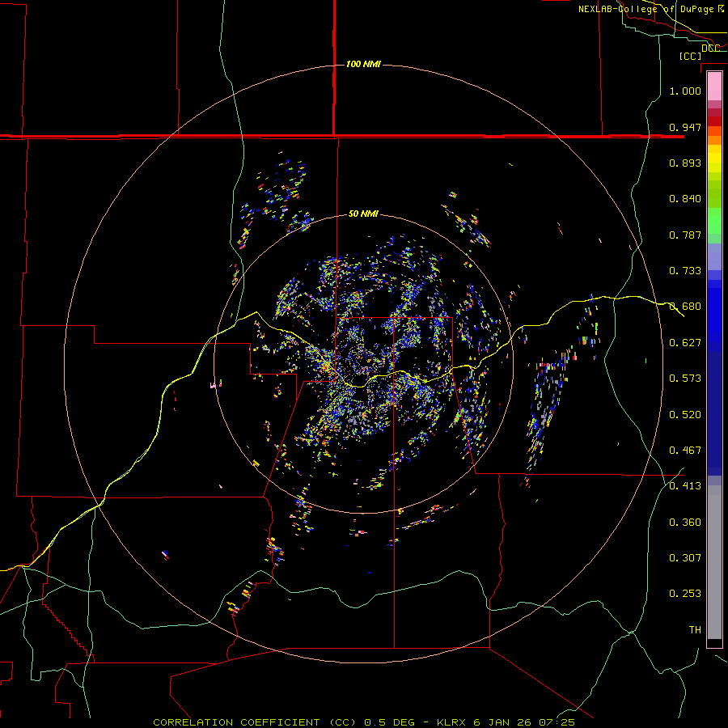Click the 0.307 legend value
The width and height of the screenshot is (728, 728).
click(x=685, y=557)
